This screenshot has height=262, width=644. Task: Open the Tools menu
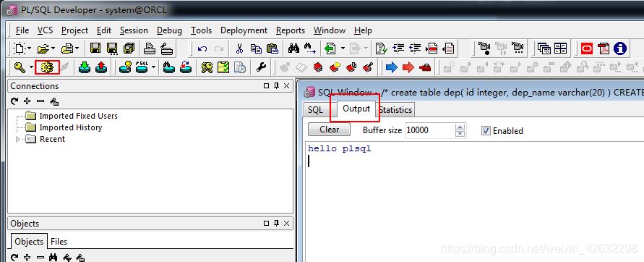point(201,30)
